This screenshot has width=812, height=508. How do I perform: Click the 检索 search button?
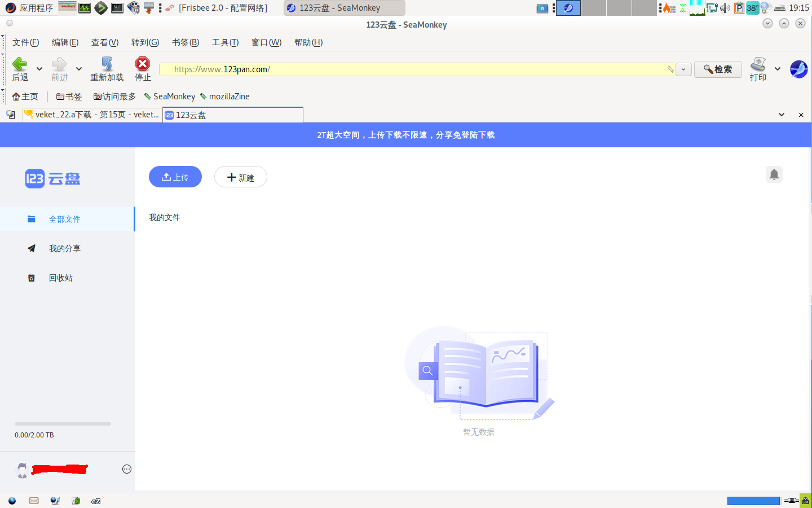pyautogui.click(x=718, y=69)
